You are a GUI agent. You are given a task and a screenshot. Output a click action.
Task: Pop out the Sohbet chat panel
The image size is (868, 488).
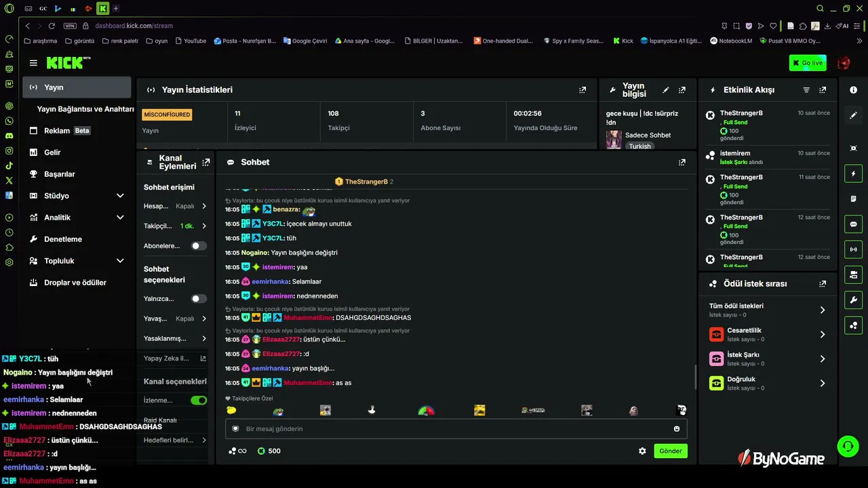pyautogui.click(x=682, y=162)
